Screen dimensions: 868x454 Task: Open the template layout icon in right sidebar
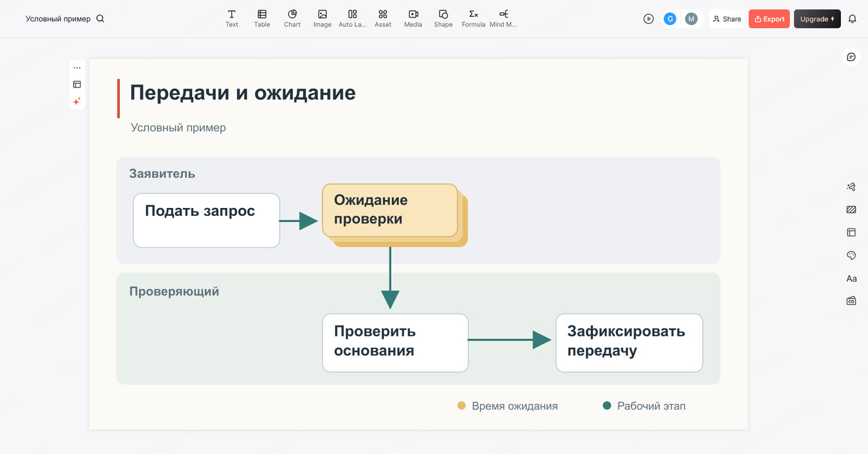[x=851, y=232]
